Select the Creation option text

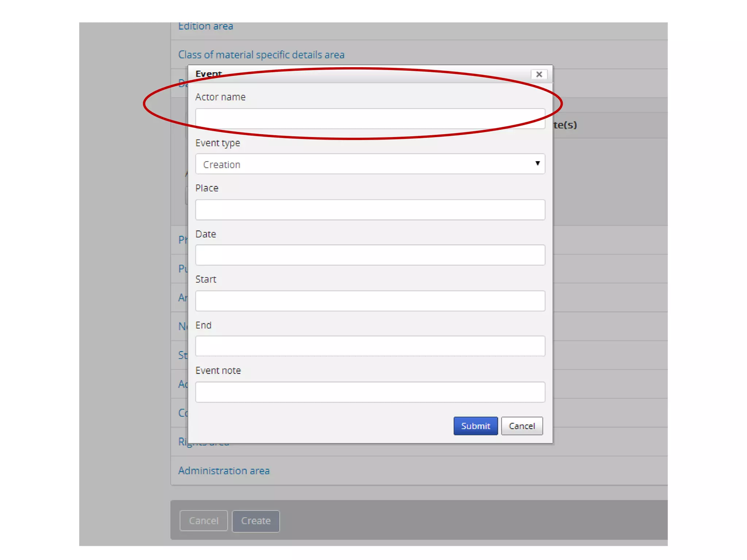tap(222, 165)
